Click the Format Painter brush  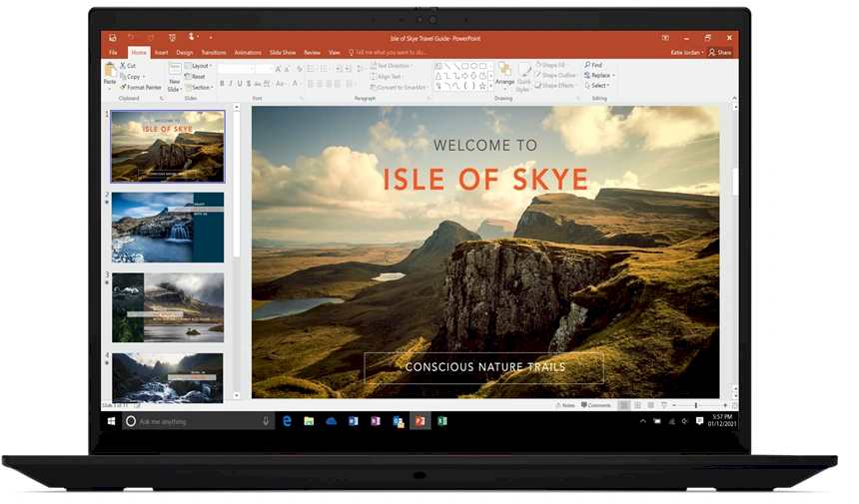(x=140, y=87)
